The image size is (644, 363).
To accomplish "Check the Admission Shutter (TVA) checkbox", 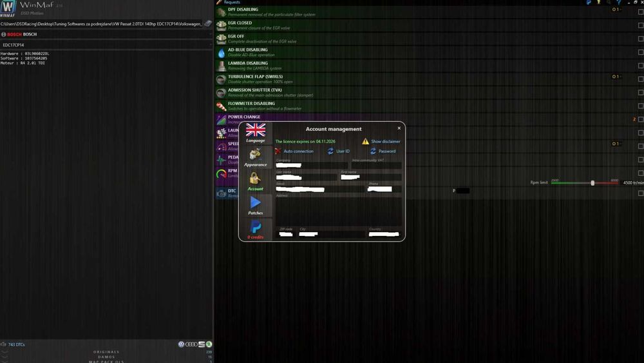I will pos(640,92).
